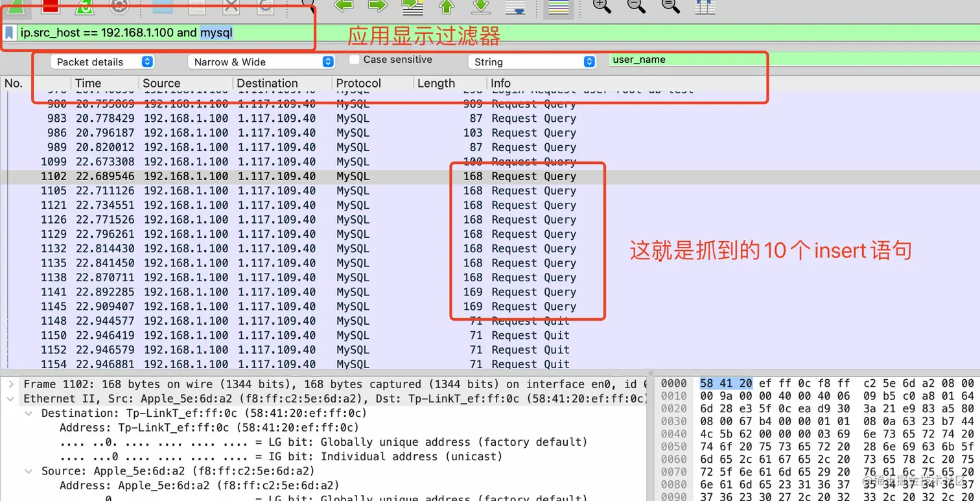The height and width of the screenshot is (501, 980).
Task: Select packet 1121 row
Action: (x=490, y=205)
